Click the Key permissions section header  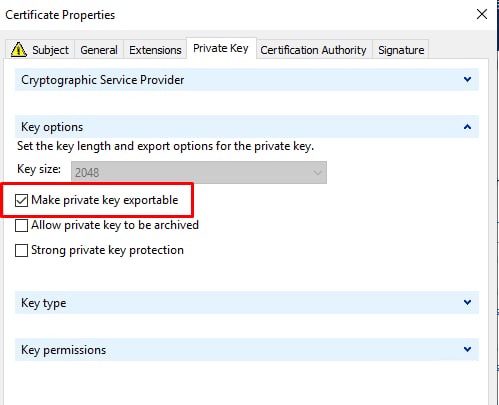click(247, 350)
